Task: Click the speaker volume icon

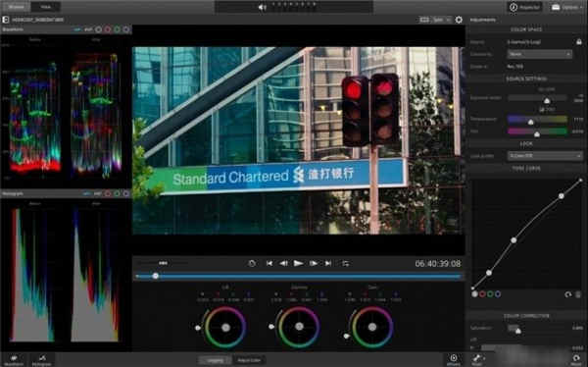Action: (262, 7)
